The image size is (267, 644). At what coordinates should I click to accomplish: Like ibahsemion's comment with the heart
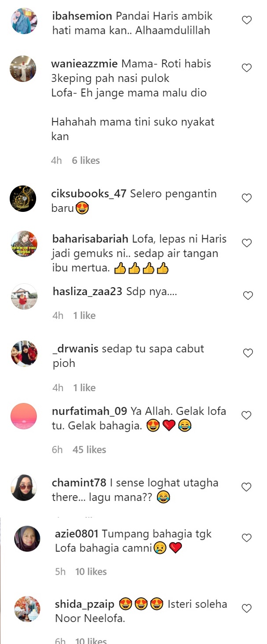pos(247,20)
